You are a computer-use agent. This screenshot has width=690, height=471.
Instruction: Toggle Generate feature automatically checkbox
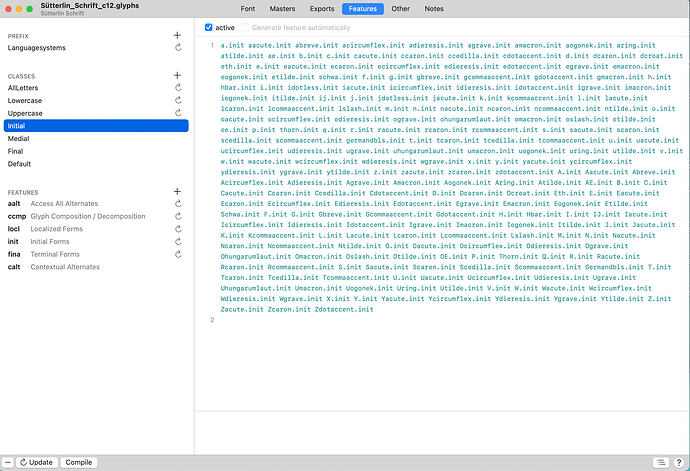click(245, 27)
